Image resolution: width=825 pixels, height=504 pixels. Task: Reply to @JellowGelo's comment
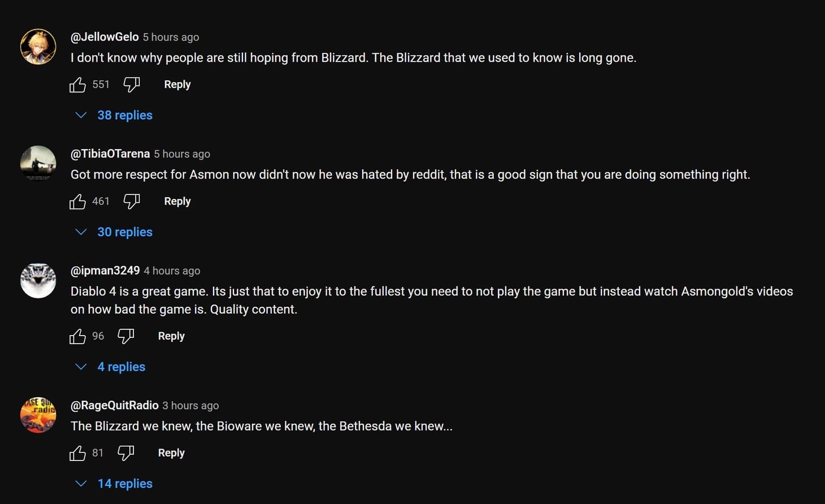(177, 84)
